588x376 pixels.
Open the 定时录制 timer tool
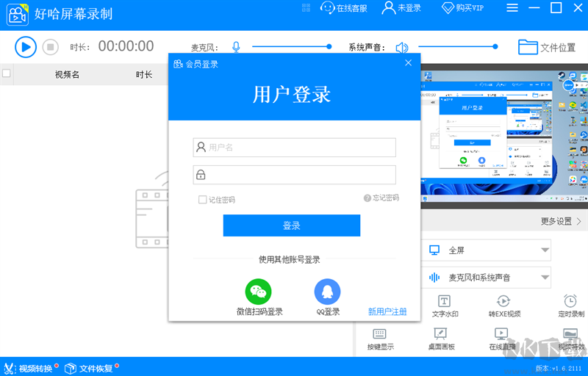pyautogui.click(x=571, y=306)
